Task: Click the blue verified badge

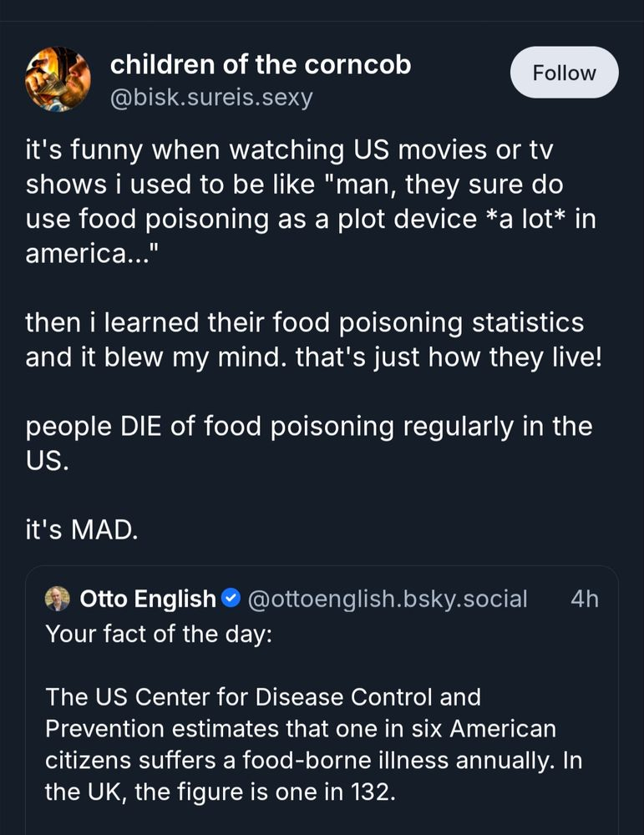Action: (232, 599)
